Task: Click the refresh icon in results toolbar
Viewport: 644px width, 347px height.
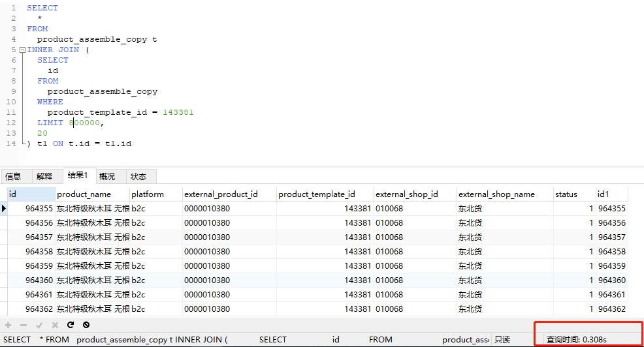Action: click(71, 325)
